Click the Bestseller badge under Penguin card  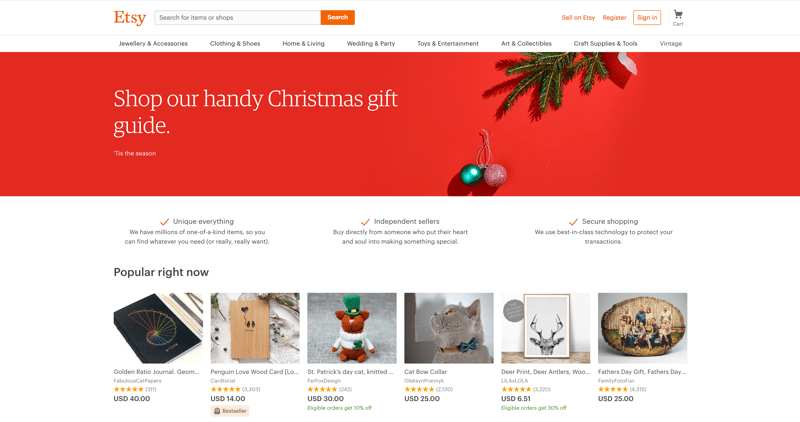(230, 411)
